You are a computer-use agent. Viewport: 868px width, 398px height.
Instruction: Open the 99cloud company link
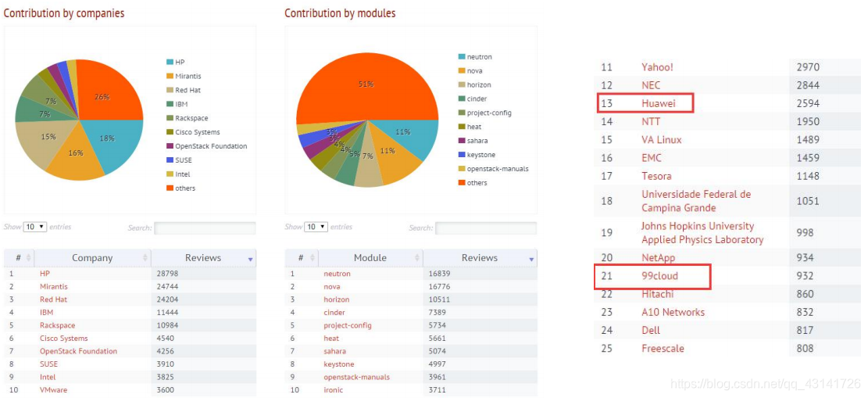659,276
